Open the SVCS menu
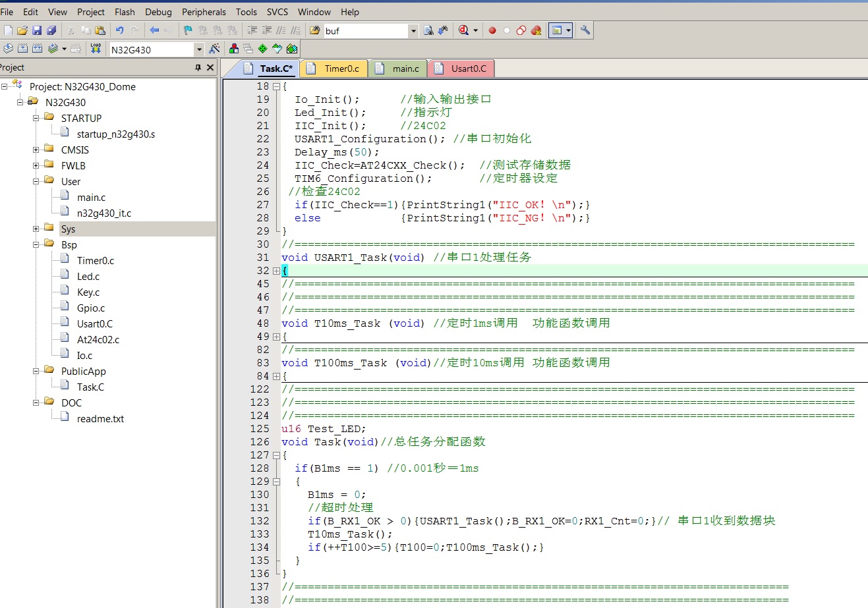Image resolution: width=868 pixels, height=608 pixels. (x=277, y=12)
